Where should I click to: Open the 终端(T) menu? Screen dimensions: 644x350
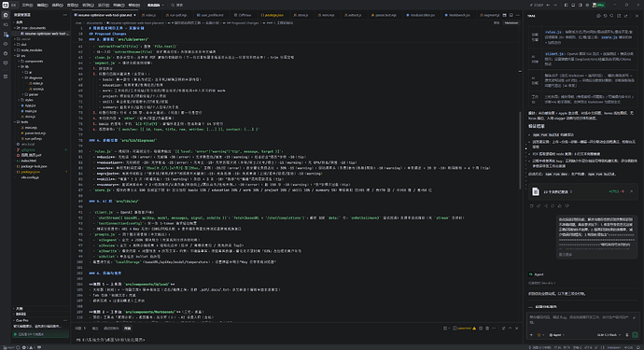[x=119, y=5]
